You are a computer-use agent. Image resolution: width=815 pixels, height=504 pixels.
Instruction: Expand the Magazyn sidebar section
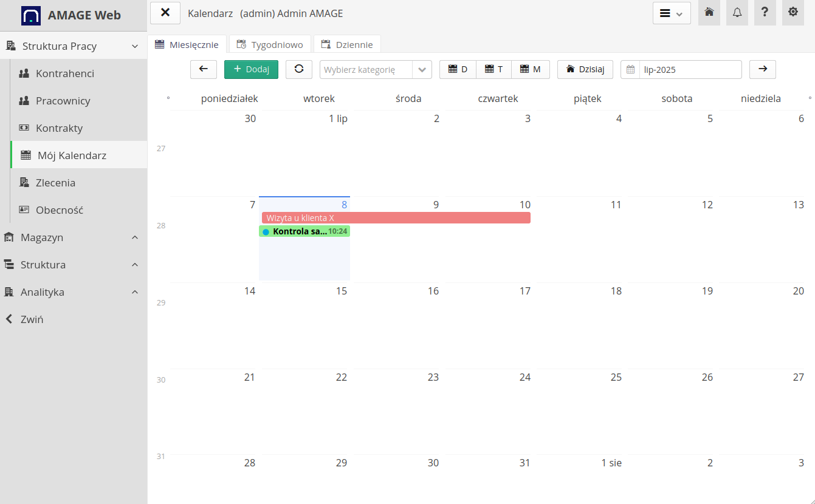(73, 237)
